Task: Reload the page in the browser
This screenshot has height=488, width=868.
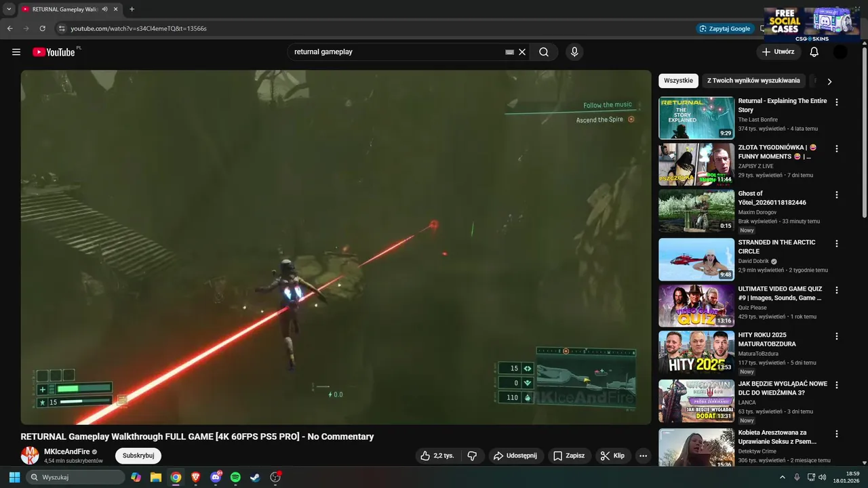Action: pos(42,28)
